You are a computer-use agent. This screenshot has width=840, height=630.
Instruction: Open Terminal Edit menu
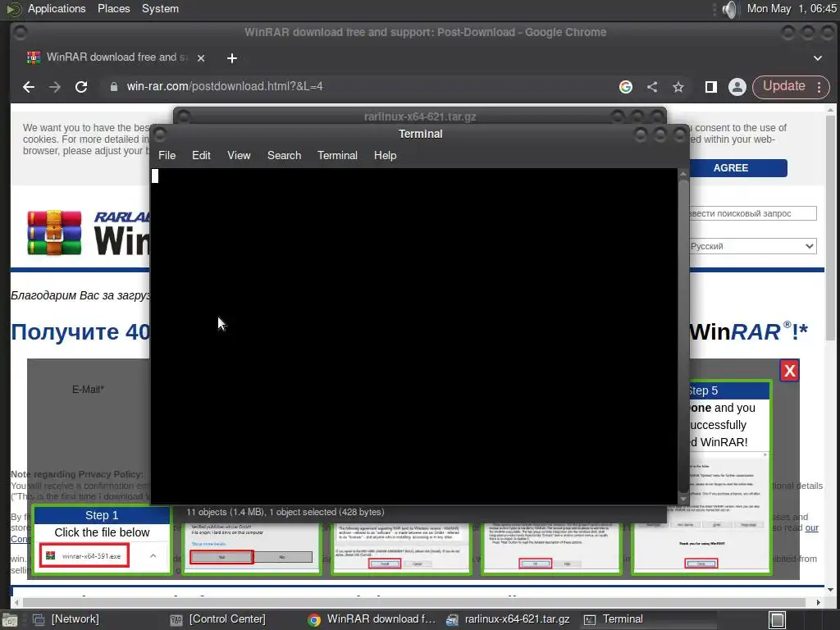(x=201, y=155)
